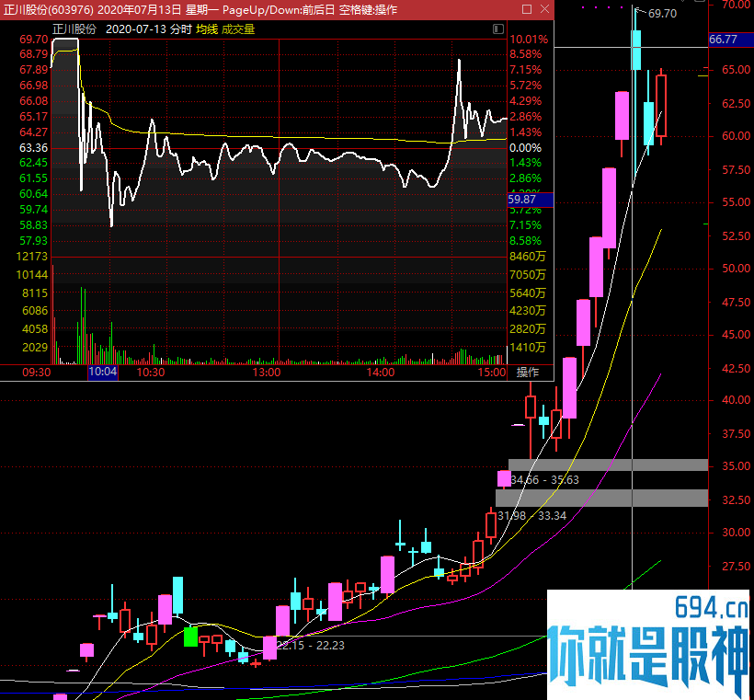The height and width of the screenshot is (700, 754).
Task: Click the 正川股份 2020-07-13 分时 header label
Action: coord(122,29)
